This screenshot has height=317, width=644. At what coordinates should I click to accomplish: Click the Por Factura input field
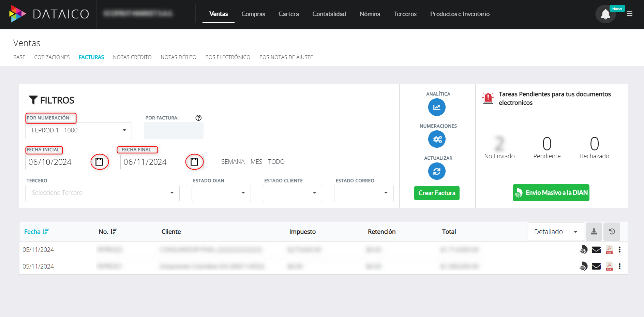point(174,131)
